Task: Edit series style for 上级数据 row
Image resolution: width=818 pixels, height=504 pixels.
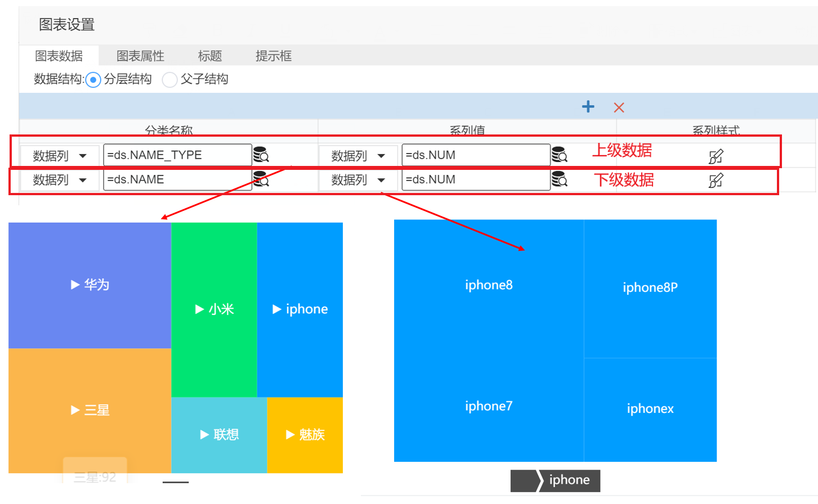Action: (716, 156)
